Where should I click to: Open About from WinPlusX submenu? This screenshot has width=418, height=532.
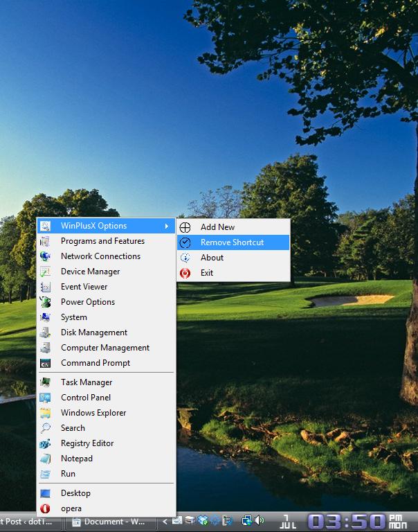(x=212, y=258)
